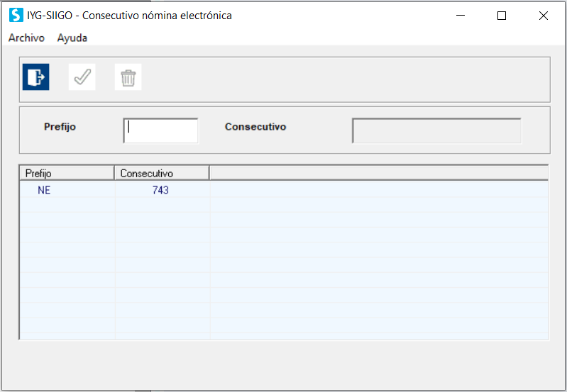This screenshot has height=392, width=567.
Task: Click the checkmark save icon
Action: [82, 77]
